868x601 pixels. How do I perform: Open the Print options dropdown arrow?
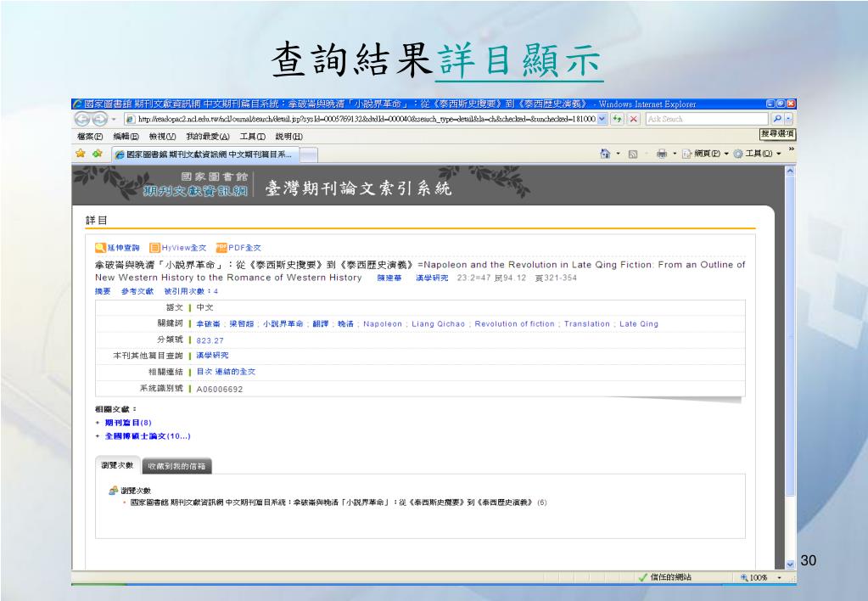pos(675,154)
